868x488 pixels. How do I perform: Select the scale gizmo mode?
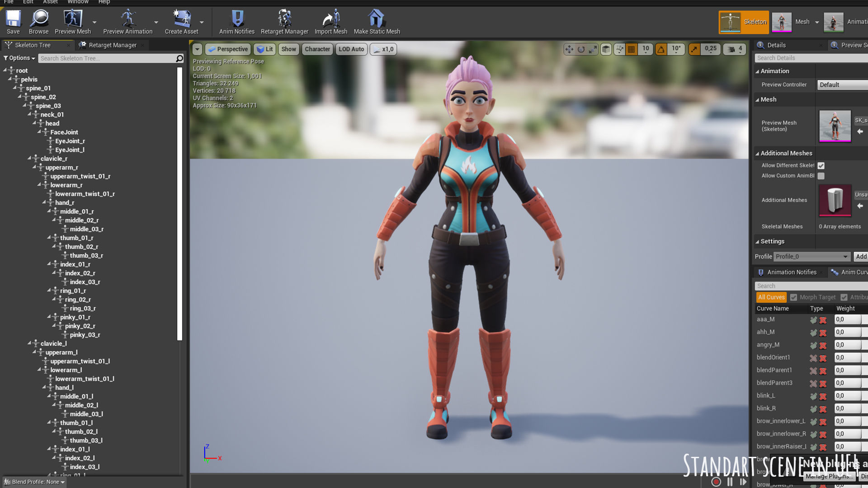tap(593, 49)
